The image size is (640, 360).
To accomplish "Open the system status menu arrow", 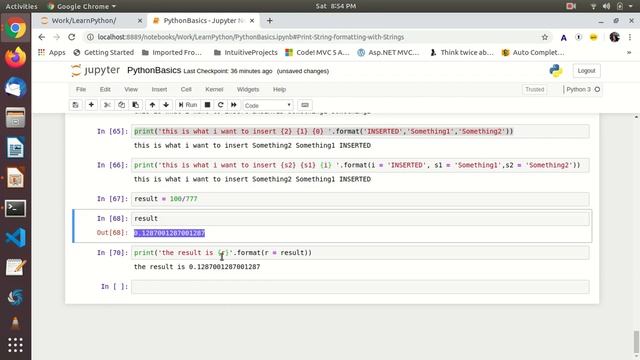I will 631,6.
